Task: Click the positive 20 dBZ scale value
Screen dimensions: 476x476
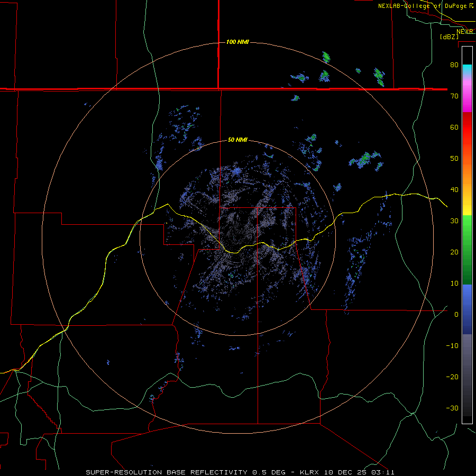Action: (454, 252)
